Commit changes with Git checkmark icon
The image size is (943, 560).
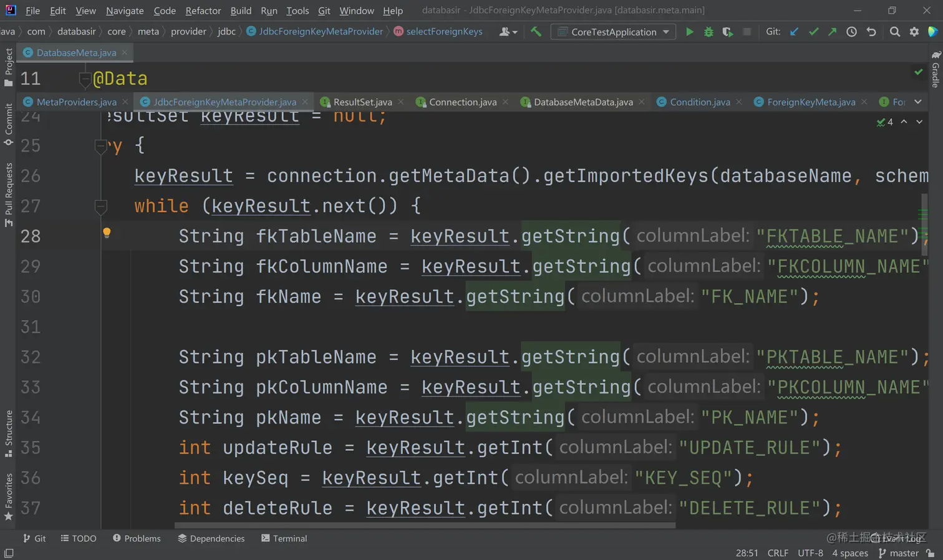pos(813,32)
